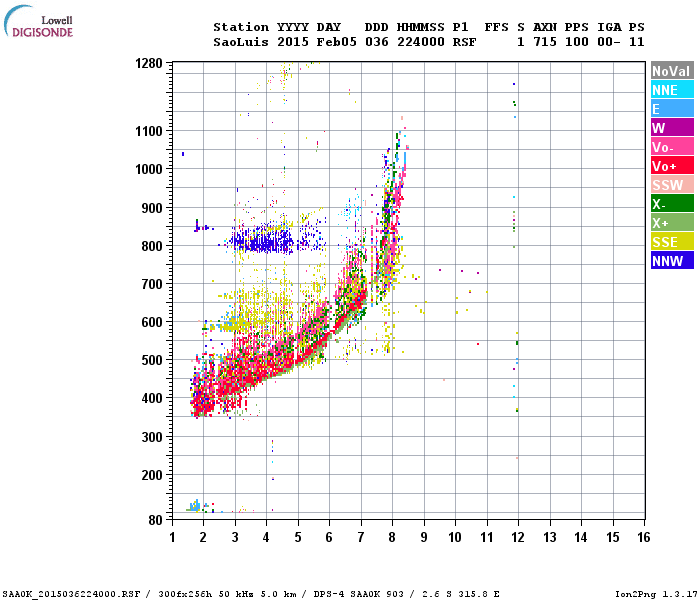Click the frequency axis label 1

(172, 537)
